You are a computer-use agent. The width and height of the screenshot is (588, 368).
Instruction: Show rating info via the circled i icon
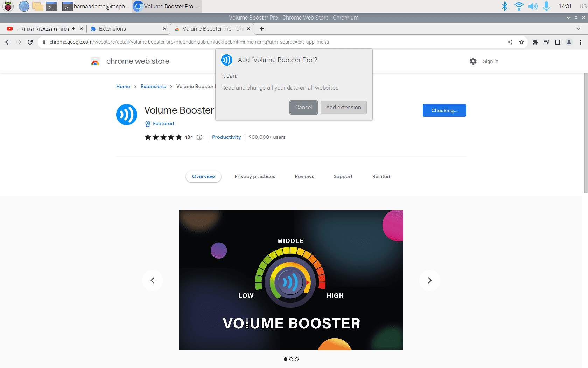(x=199, y=137)
